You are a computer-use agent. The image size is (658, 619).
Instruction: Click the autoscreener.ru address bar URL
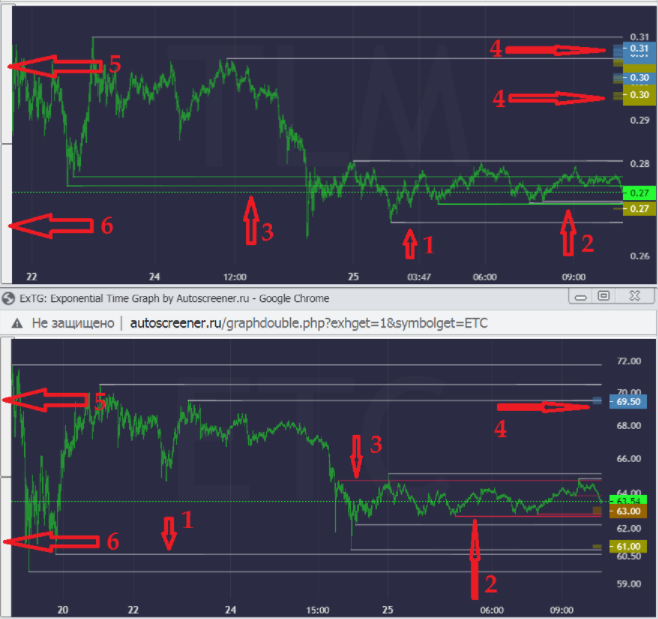(x=309, y=323)
